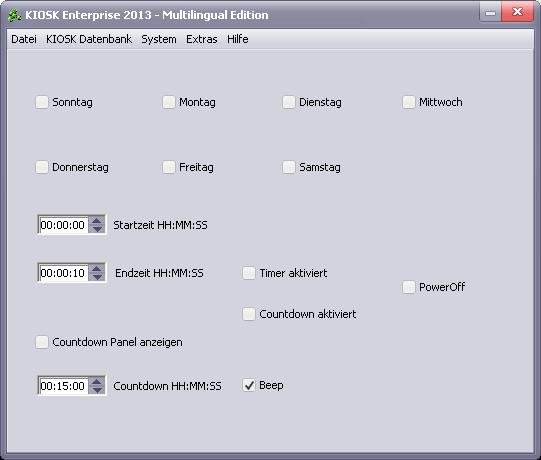
Task: Increase Startzeit with the up arrow
Action: pos(97,221)
